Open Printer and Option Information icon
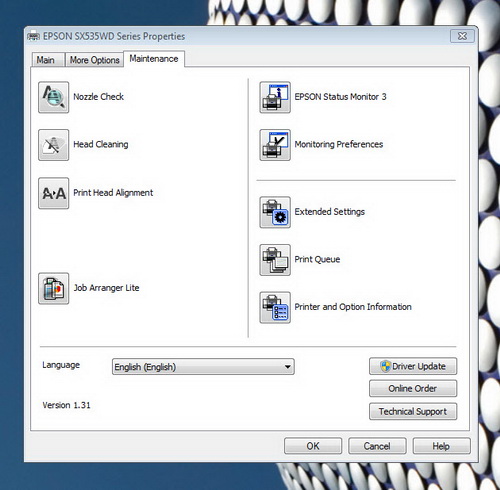500x490 pixels. (x=275, y=307)
